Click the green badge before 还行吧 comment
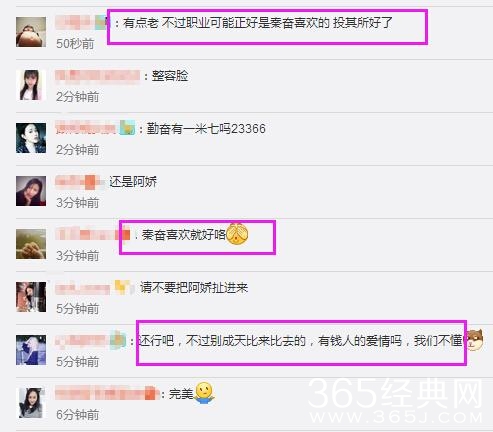The height and width of the screenshot is (432, 493). tap(118, 340)
